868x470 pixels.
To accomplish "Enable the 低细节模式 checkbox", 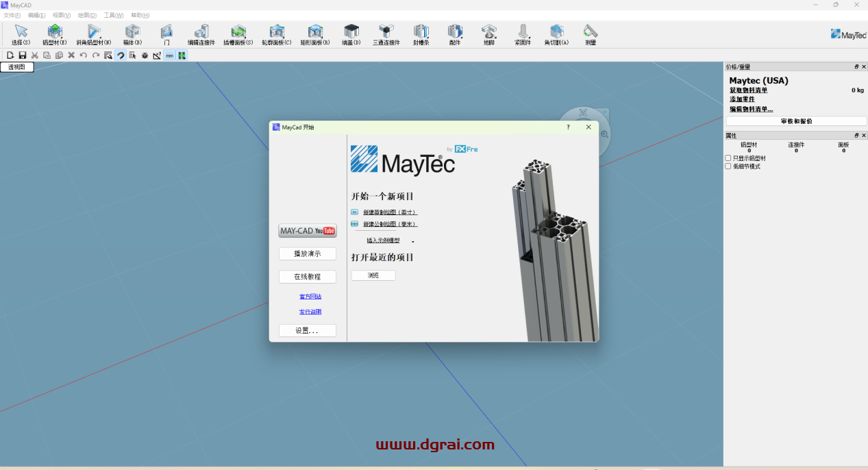I will [728, 166].
